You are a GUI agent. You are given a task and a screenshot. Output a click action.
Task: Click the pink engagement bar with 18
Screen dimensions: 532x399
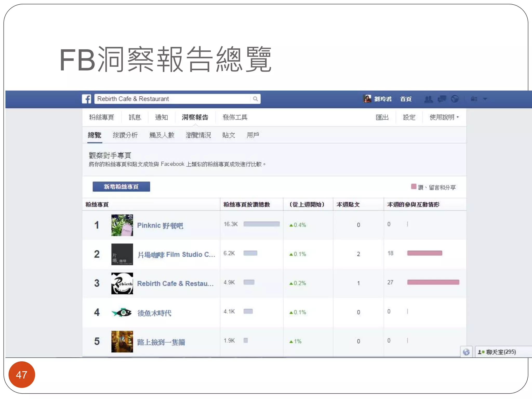point(425,253)
